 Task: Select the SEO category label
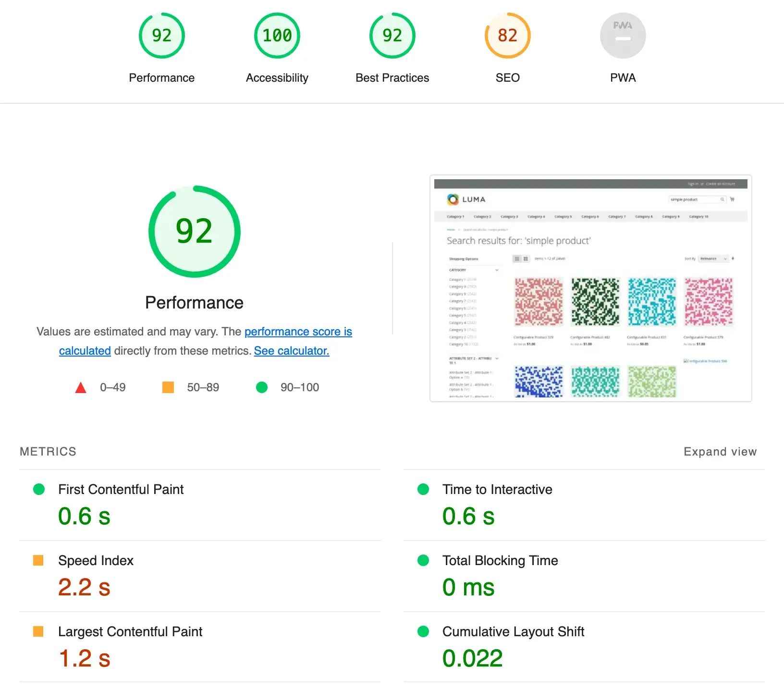click(x=507, y=78)
